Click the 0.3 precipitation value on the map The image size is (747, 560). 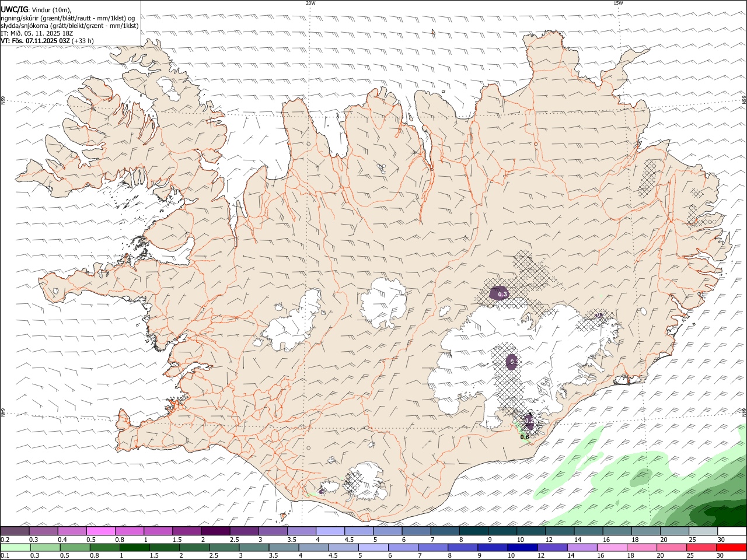coord(502,294)
